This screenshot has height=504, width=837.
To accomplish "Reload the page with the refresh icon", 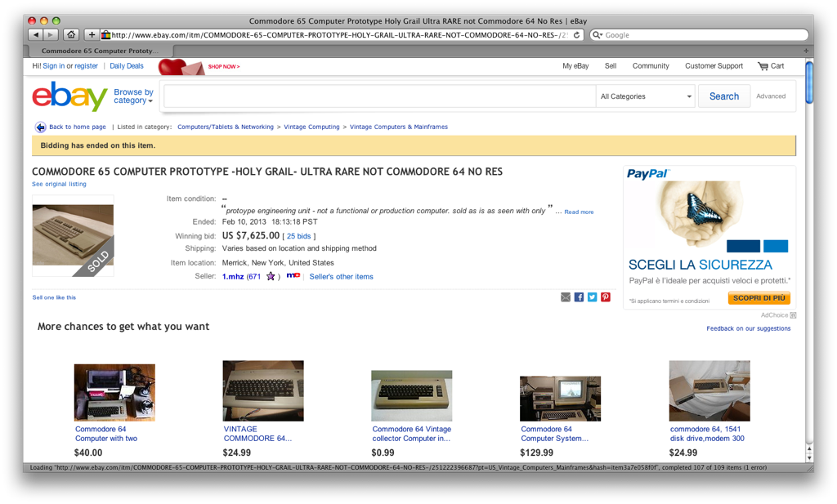I will coord(576,35).
